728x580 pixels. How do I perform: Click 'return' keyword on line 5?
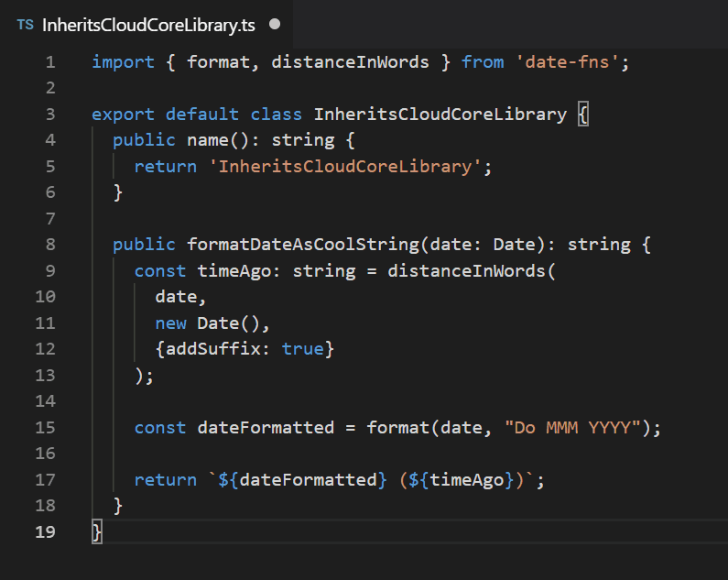click(x=165, y=167)
